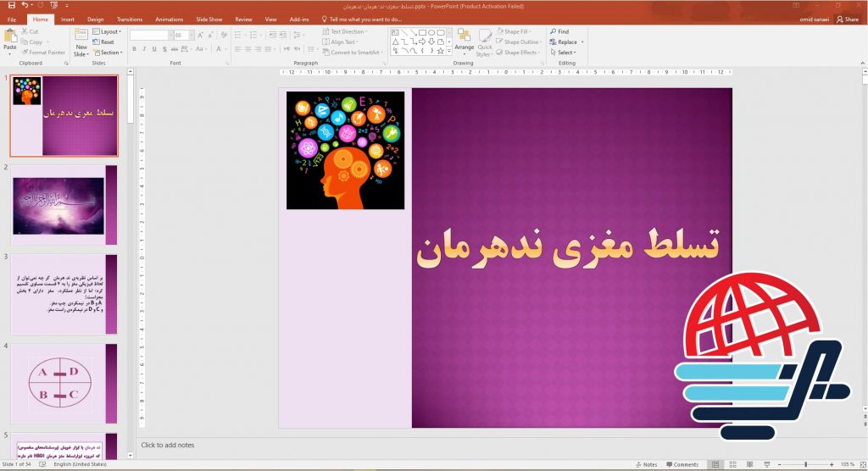The width and height of the screenshot is (868, 471).
Task: Switch to the Insert tab
Action: (x=68, y=19)
